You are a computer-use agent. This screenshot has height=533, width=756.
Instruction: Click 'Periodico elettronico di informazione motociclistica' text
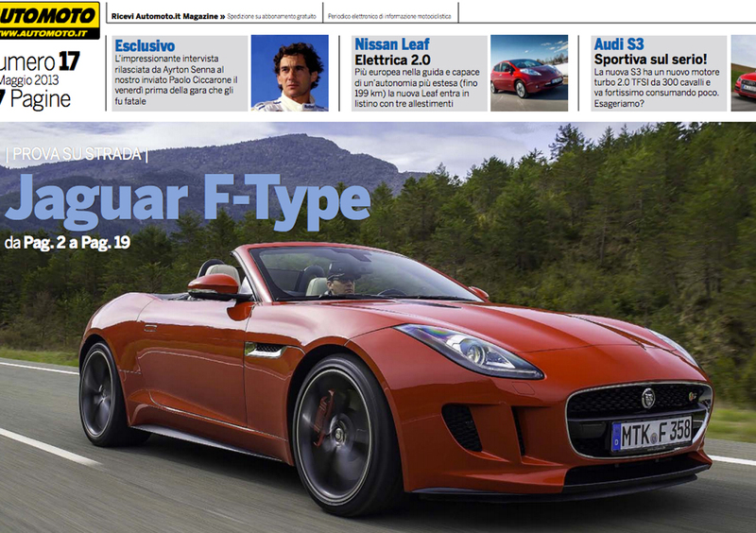[389, 16]
